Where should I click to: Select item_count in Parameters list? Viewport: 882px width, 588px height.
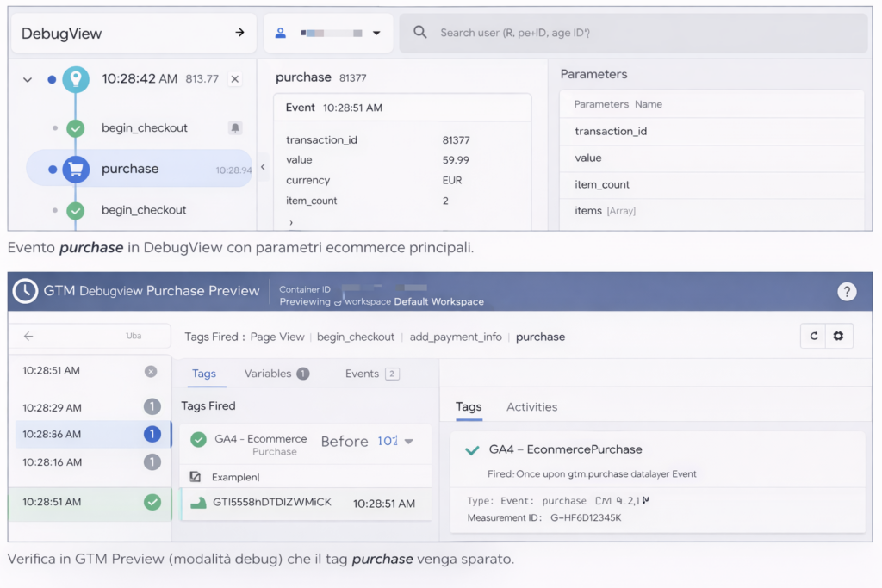(x=602, y=184)
